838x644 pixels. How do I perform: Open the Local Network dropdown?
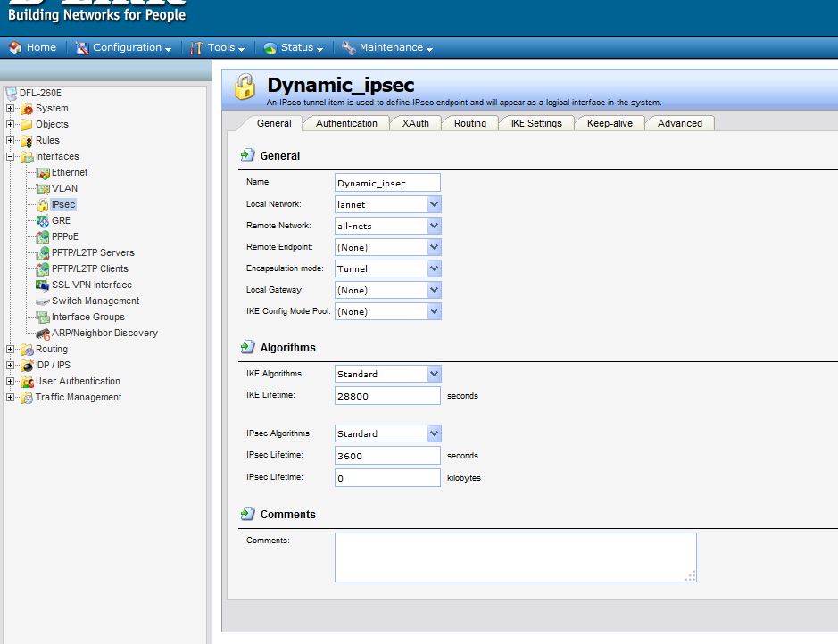[x=434, y=204]
